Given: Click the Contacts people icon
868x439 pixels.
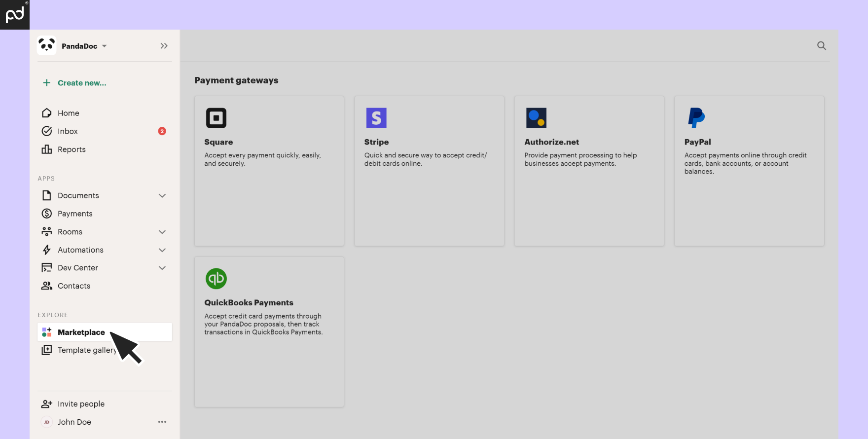Looking at the screenshot, I should coord(47,286).
